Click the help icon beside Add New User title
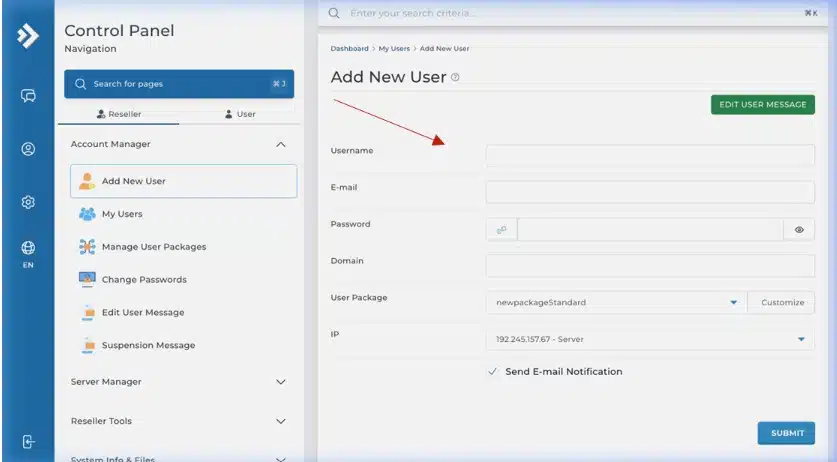Image resolution: width=837 pixels, height=462 pixels. [x=455, y=77]
